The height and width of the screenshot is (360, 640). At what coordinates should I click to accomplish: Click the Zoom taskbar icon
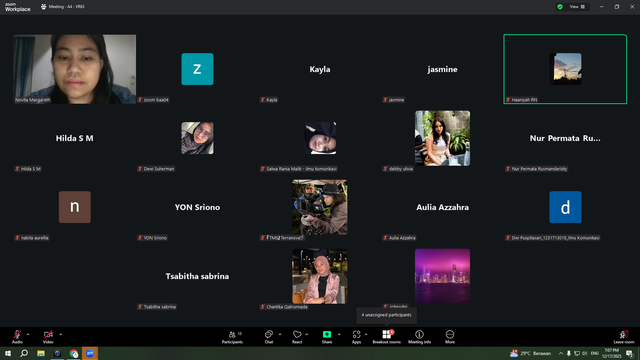(90, 353)
